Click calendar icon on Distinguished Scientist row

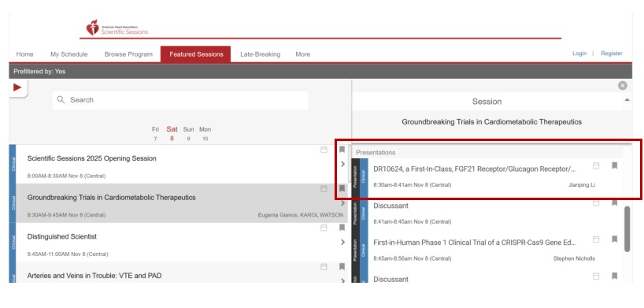324,228
